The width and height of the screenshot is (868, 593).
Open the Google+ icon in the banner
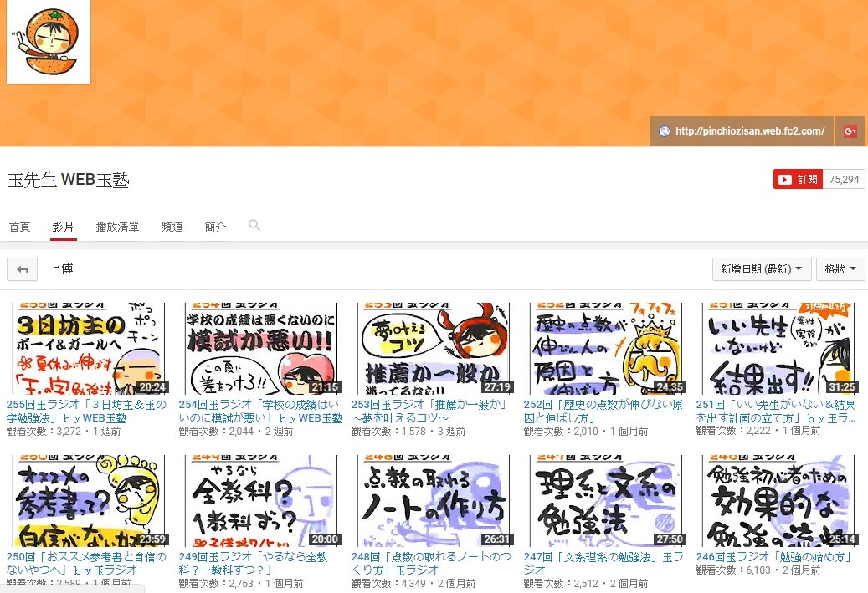tap(850, 131)
